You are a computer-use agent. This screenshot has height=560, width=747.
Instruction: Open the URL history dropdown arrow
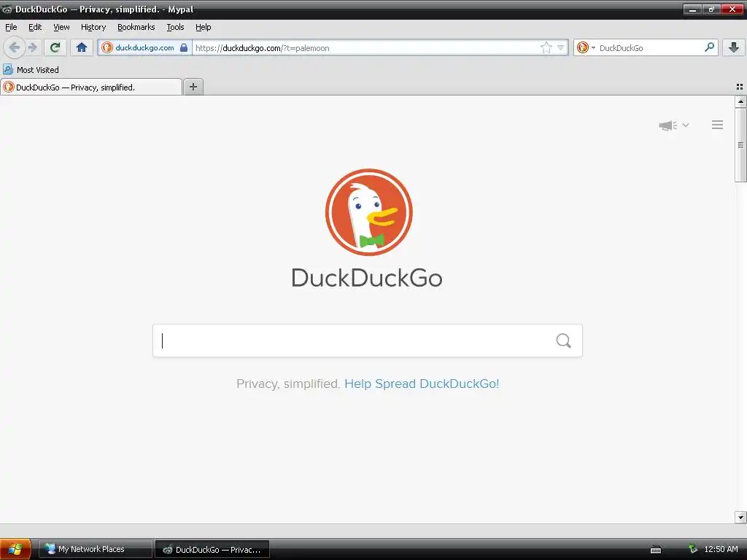[x=561, y=47]
